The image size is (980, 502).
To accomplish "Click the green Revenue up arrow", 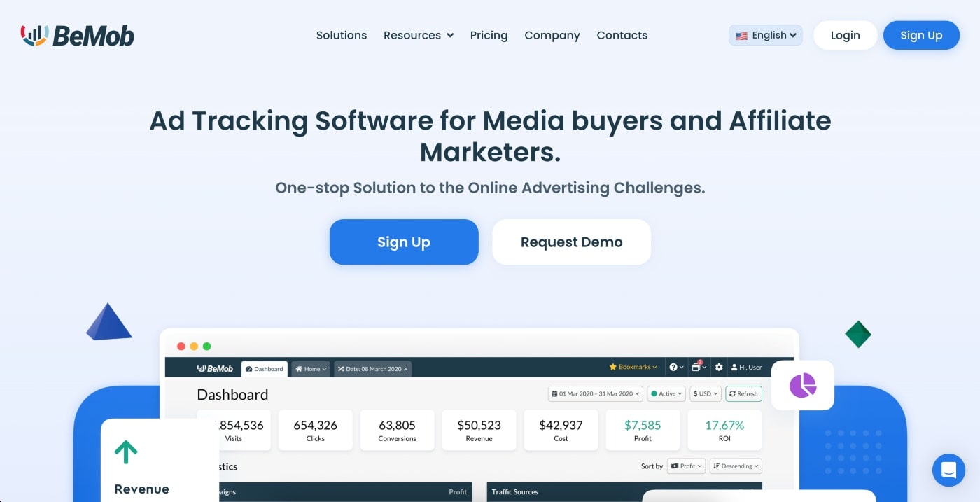I will pos(126,452).
